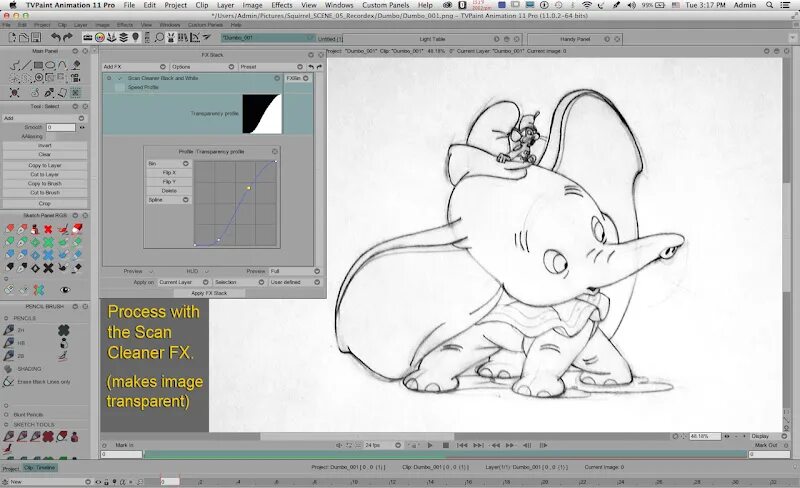Toggle the layer lock in timeline row
This screenshot has height=488, width=800.
click(106, 481)
